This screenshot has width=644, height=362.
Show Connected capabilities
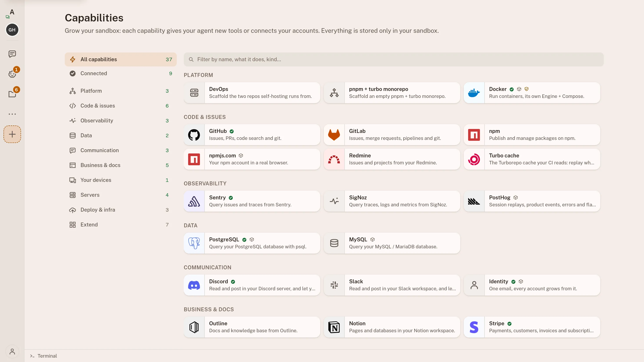point(121,73)
